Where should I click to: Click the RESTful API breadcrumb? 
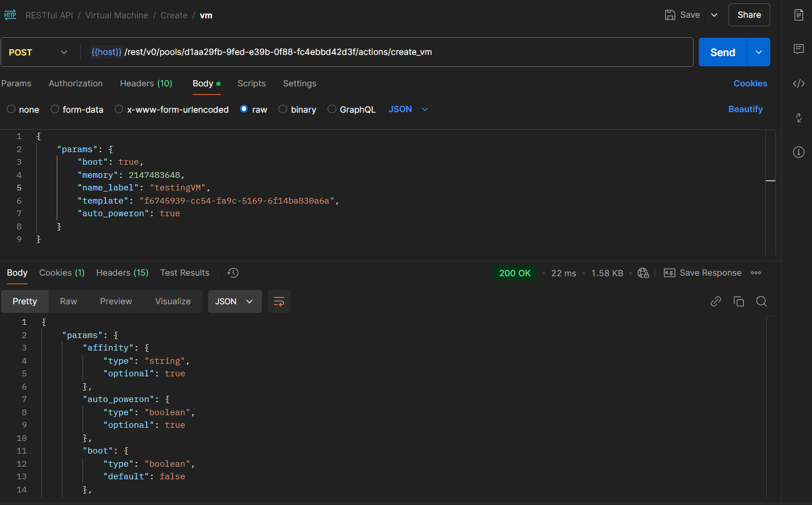(49, 15)
